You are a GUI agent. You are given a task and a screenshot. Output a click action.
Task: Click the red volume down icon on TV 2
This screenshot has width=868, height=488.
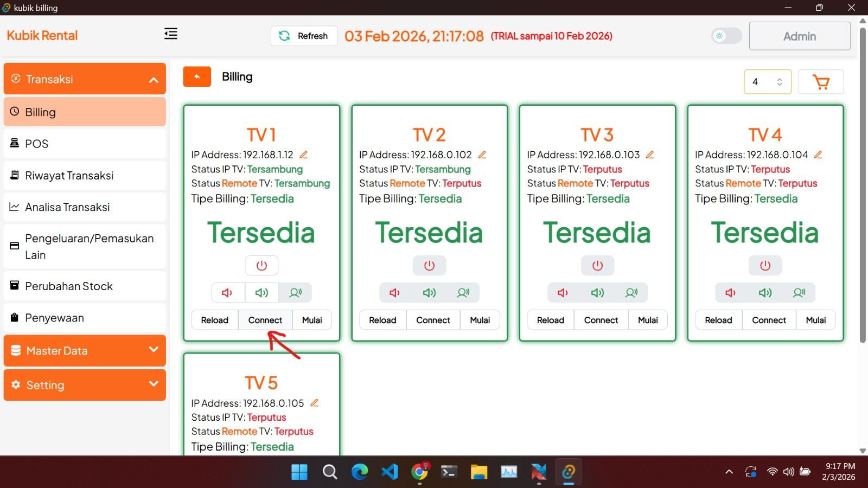coord(395,293)
